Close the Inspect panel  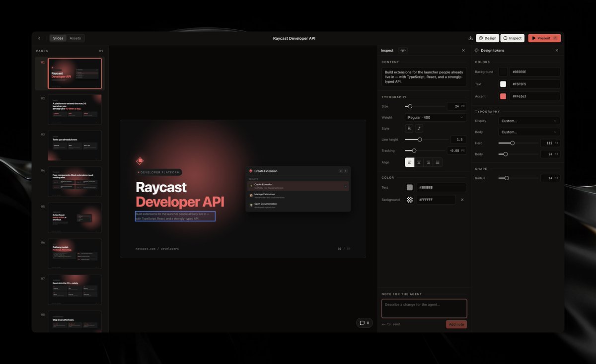463,51
